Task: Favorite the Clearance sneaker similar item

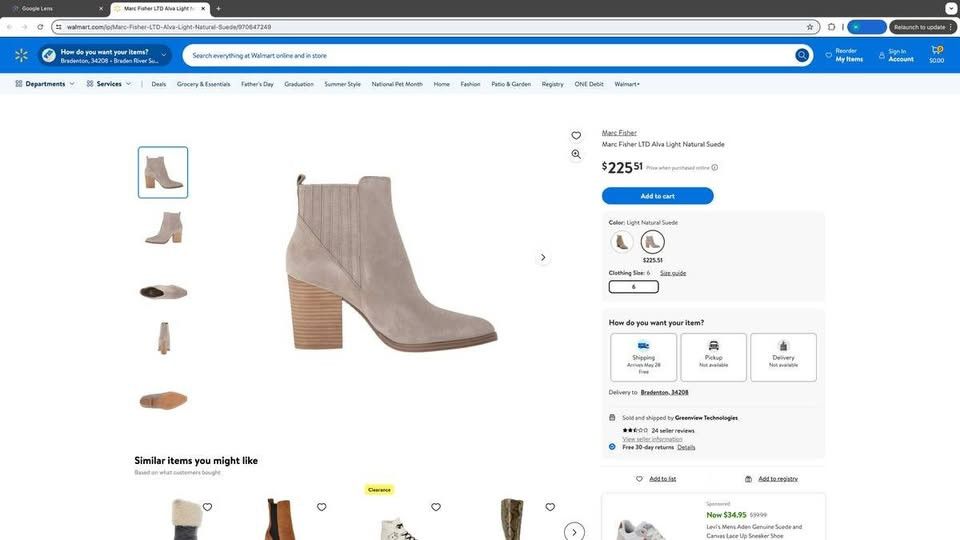Action: pos(436,507)
